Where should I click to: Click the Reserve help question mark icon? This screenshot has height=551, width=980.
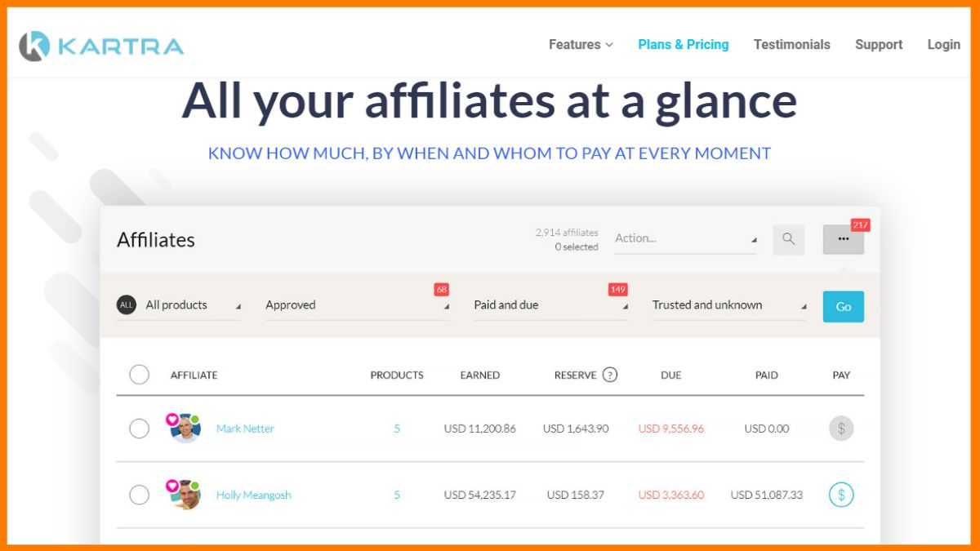[610, 375]
